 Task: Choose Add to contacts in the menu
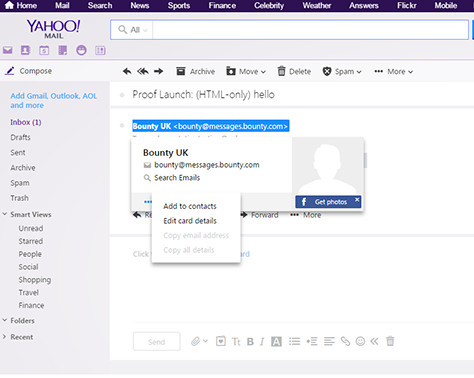point(190,206)
